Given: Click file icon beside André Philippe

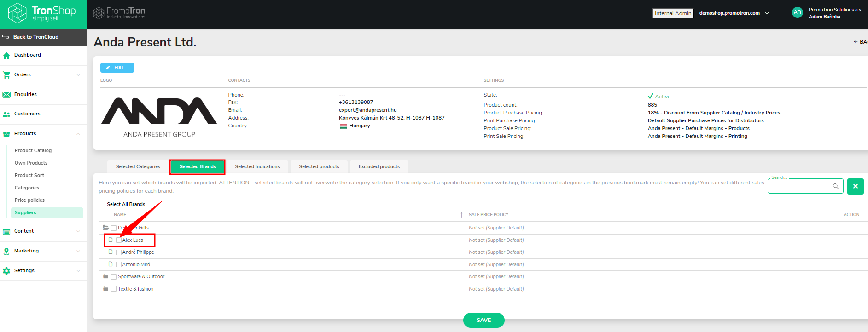Looking at the screenshot, I should (111, 252).
